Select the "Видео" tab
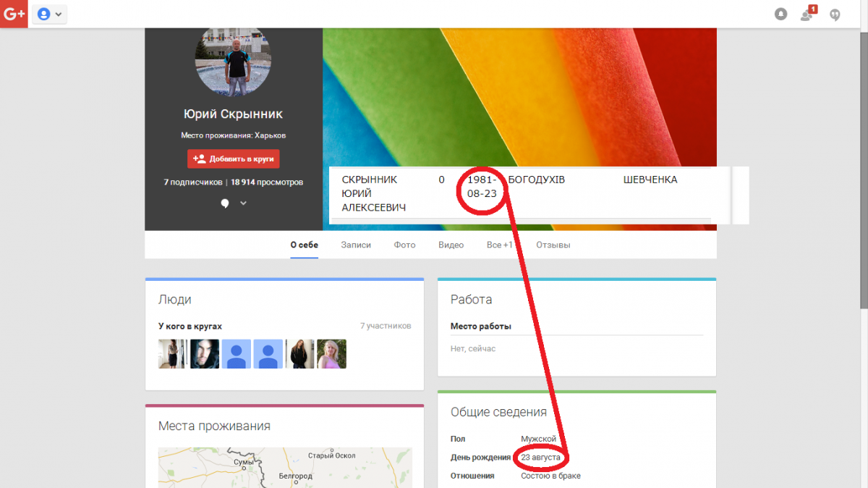Image resolution: width=868 pixels, height=488 pixels. click(451, 245)
